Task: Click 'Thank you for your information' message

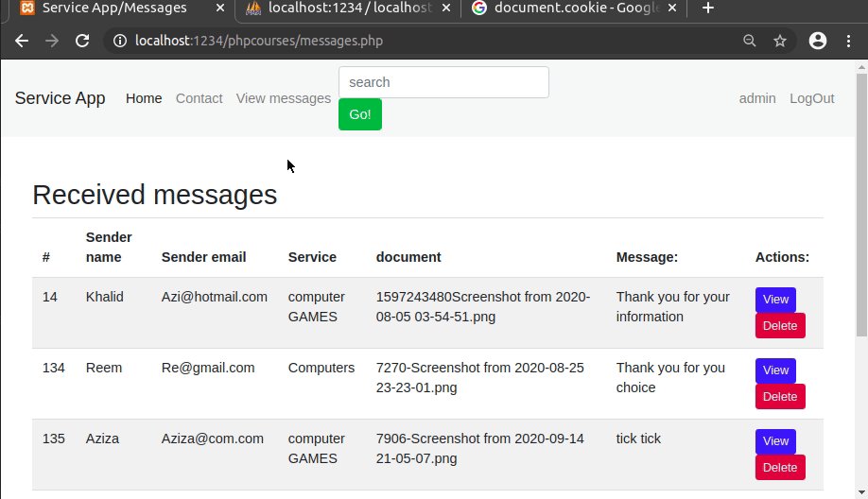Action: click(x=673, y=307)
